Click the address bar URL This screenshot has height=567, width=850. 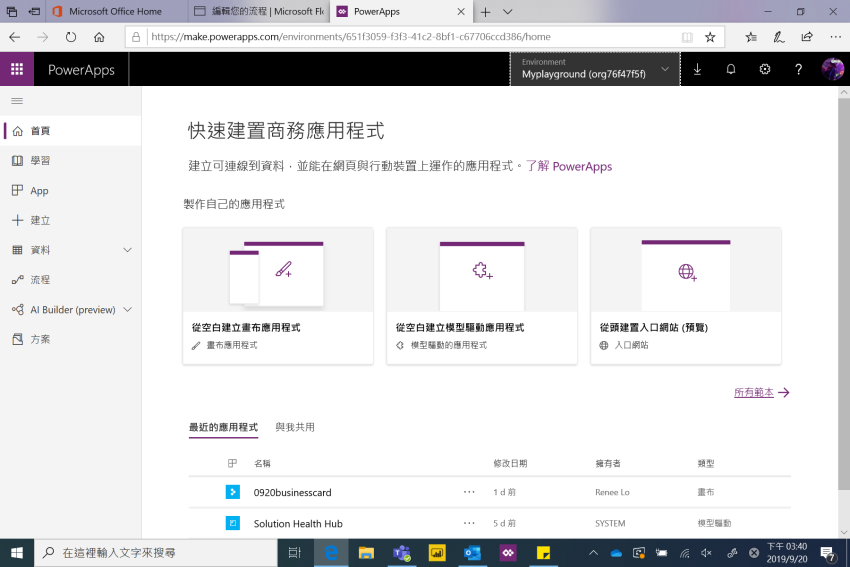tap(351, 37)
